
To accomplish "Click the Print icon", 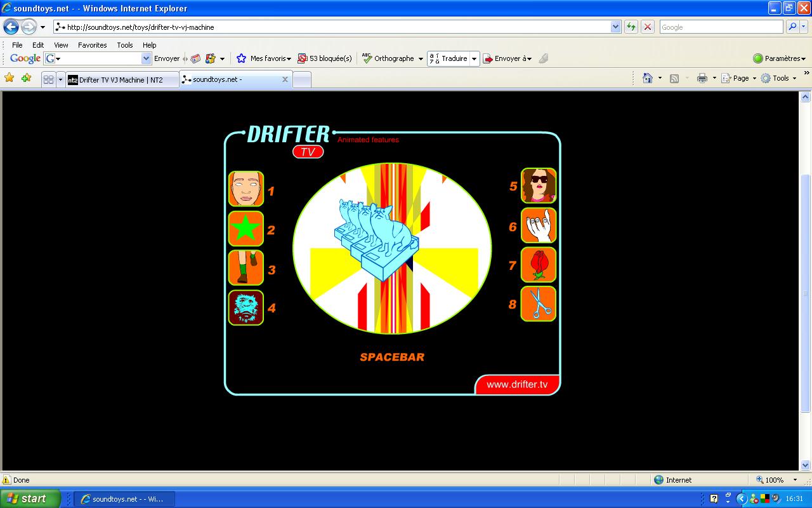I will pos(702,78).
